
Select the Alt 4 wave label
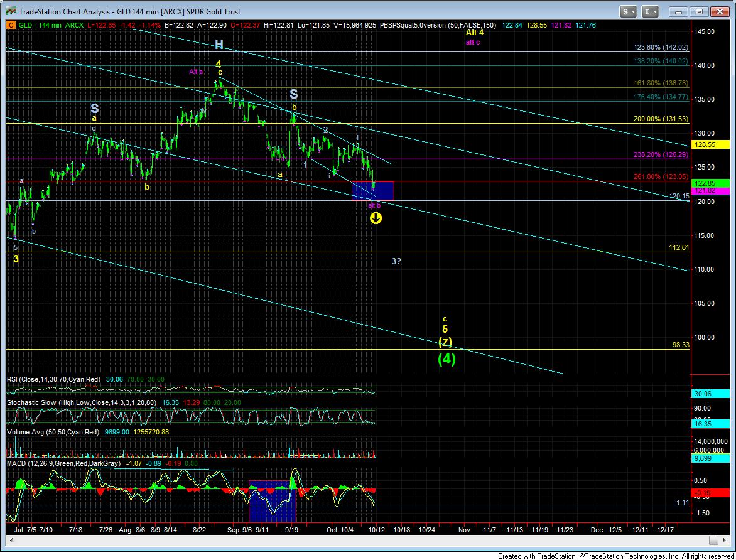click(x=475, y=33)
